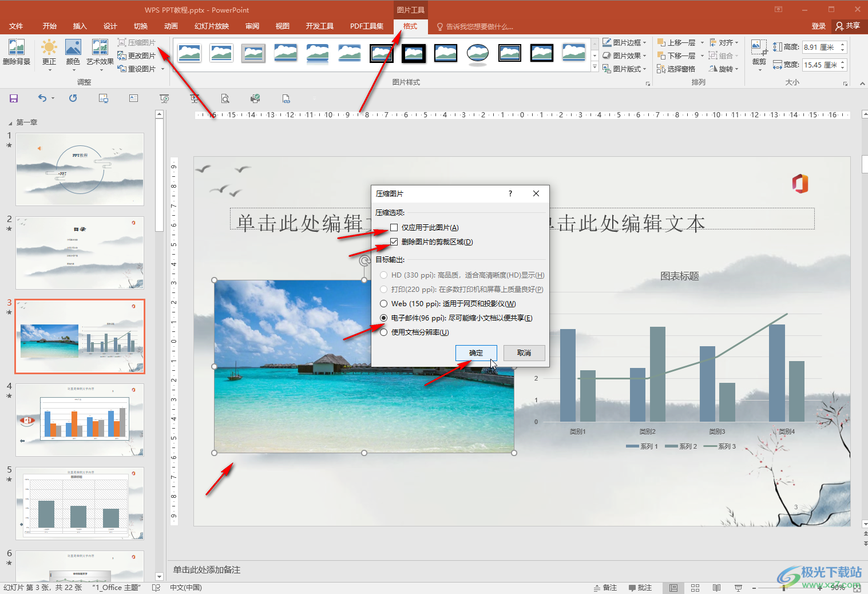Collapse the ribbon with the chevron

coord(862,84)
